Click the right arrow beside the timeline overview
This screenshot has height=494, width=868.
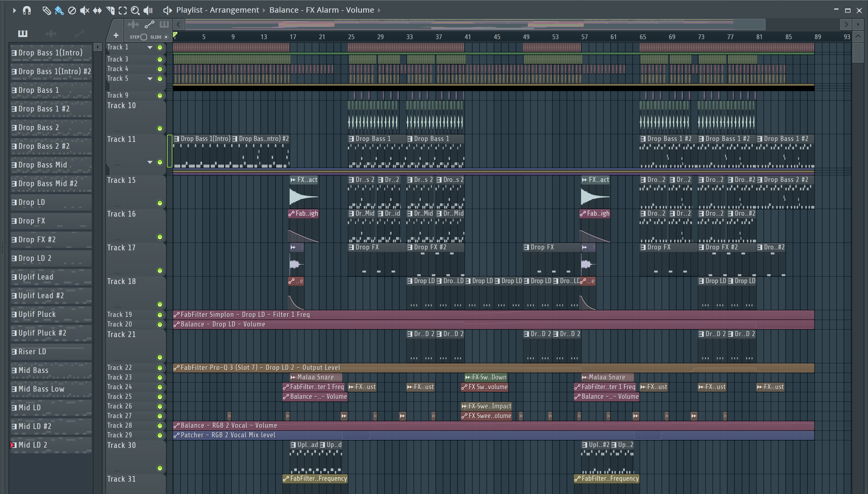[x=846, y=24]
